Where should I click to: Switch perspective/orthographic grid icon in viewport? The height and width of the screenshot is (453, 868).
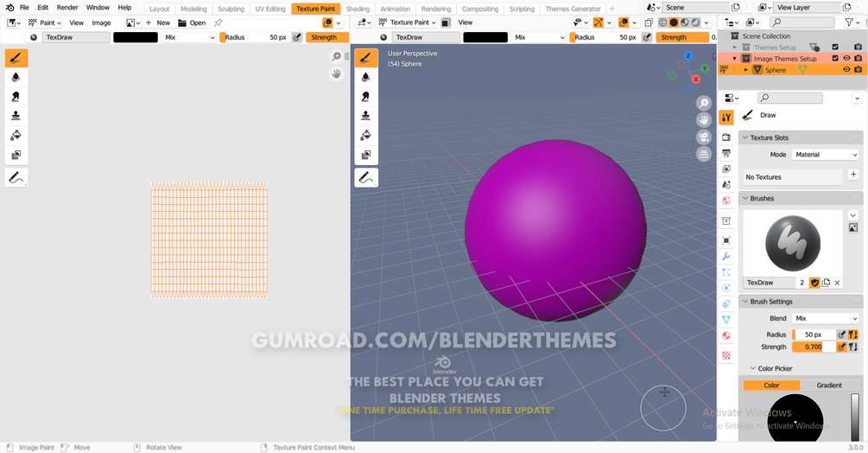pyautogui.click(x=704, y=155)
